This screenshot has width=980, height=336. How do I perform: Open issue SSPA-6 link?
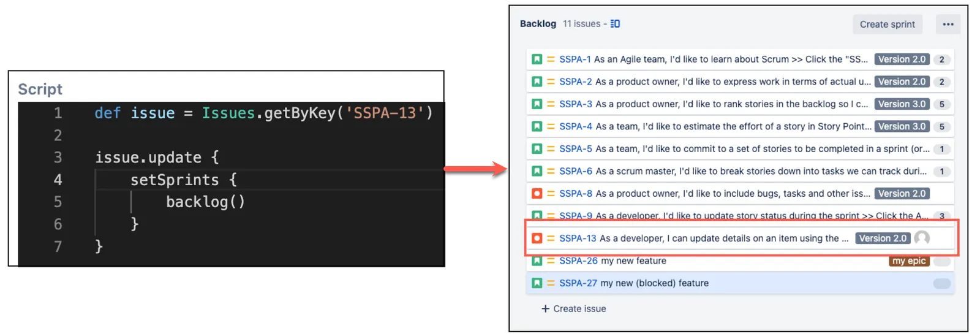(x=575, y=171)
